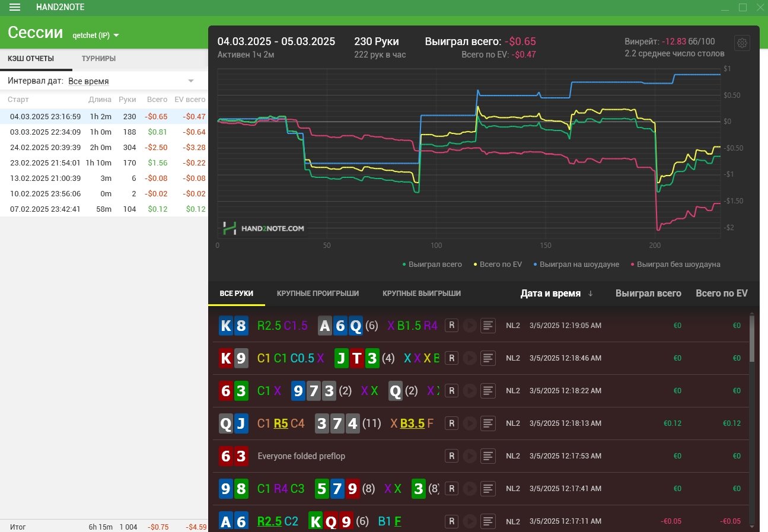Click the R2.5 action in A6 hand
This screenshot has height=532, width=768.
[x=269, y=521]
